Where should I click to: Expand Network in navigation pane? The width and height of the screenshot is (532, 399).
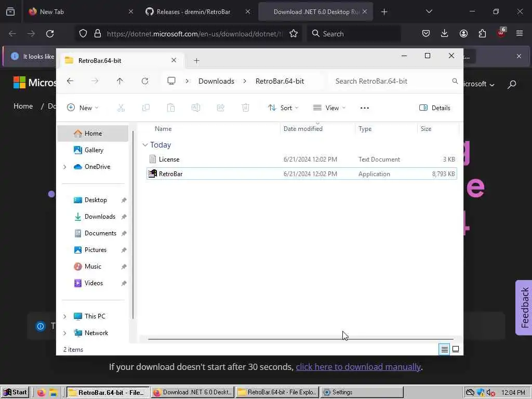pyautogui.click(x=65, y=333)
